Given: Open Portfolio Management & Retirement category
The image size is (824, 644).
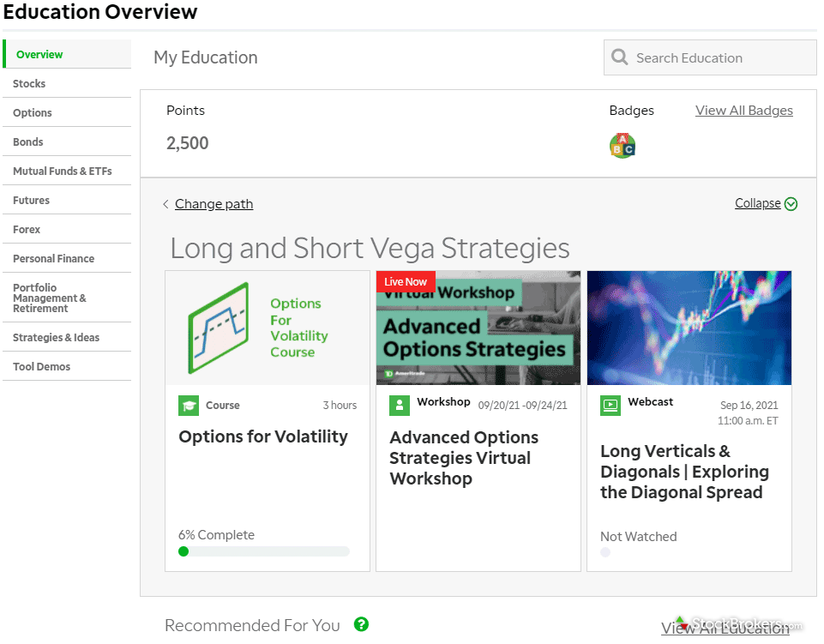Looking at the screenshot, I should coord(50,298).
